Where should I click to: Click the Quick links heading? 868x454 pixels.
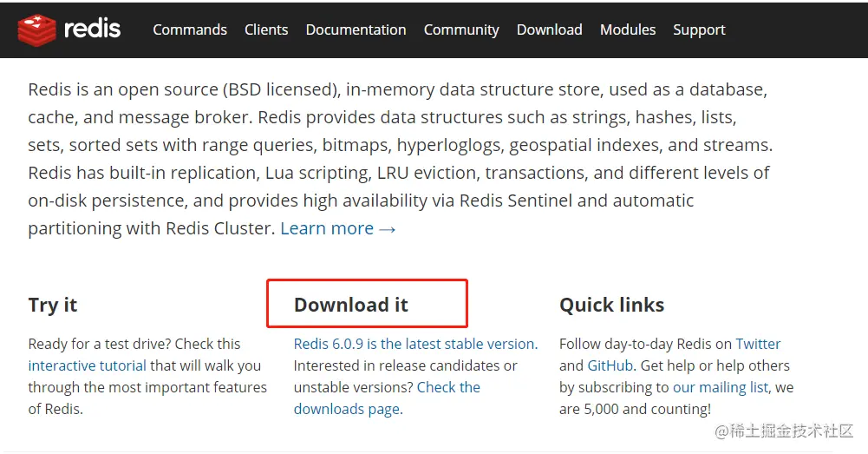point(611,305)
